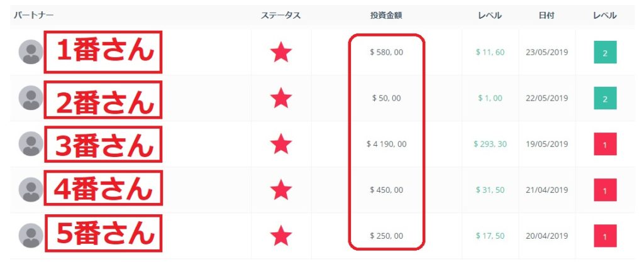Open the partner name 3番さん
Viewport: 644px width, 267px height.
click(103, 144)
